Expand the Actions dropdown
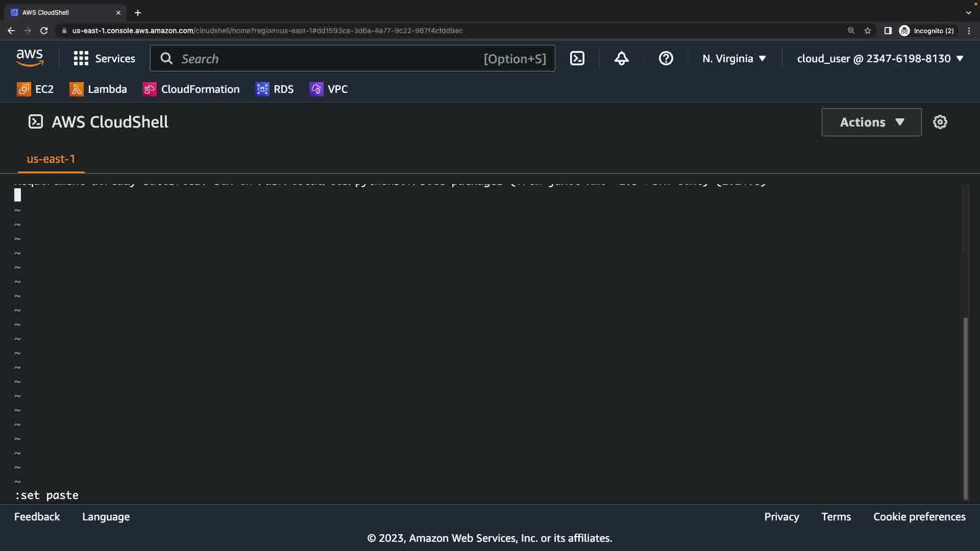980x551 pixels. tap(871, 122)
